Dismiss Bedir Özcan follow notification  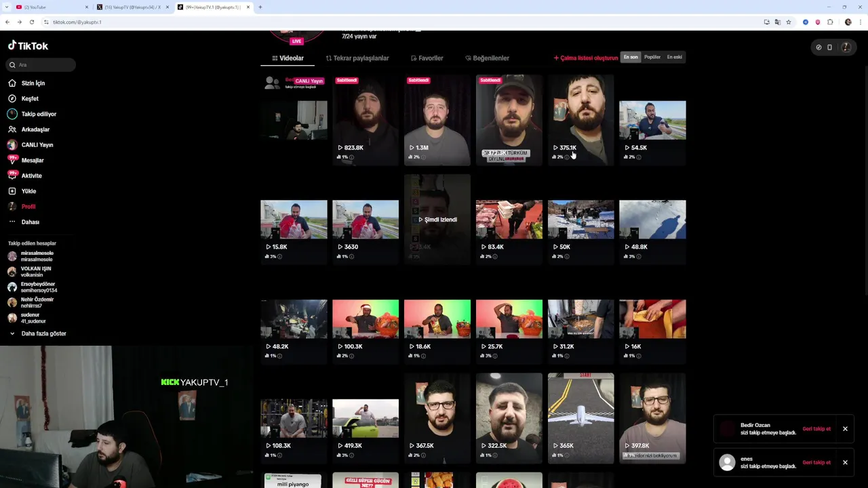pos(845,429)
